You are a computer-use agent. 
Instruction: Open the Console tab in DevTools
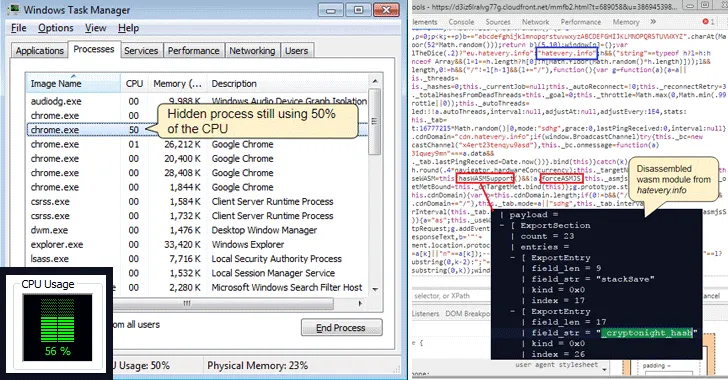pyautogui.click(x=461, y=22)
